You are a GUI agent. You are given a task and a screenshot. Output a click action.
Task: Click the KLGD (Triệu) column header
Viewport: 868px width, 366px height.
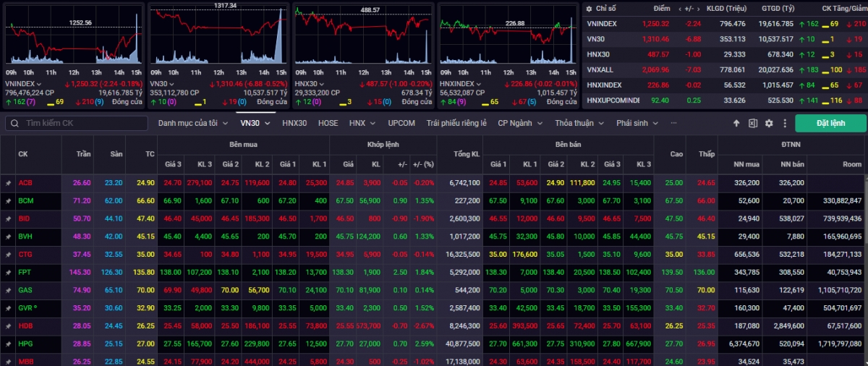(x=726, y=9)
